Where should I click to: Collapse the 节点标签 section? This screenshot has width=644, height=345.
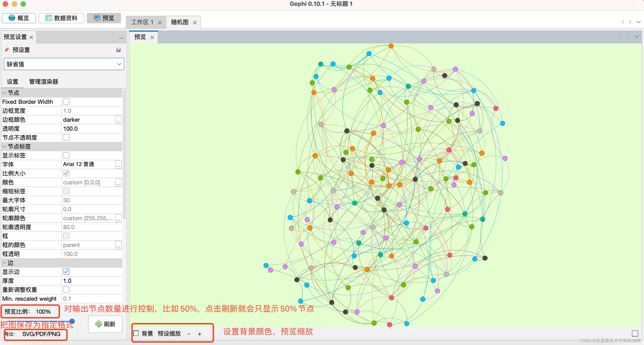(4, 146)
